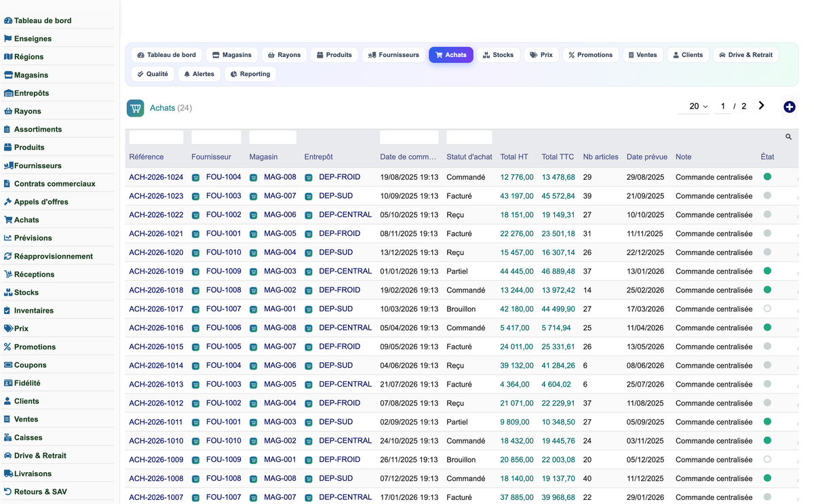Click the Fournisseurs icon in the sidebar
Image resolution: width=814 pixels, height=504 pixels.
8,166
